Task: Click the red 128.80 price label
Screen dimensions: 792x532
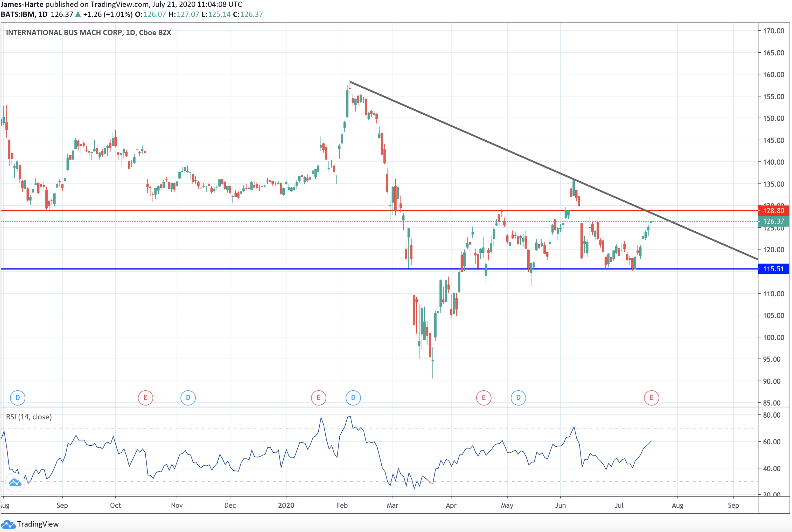Action: (773, 211)
